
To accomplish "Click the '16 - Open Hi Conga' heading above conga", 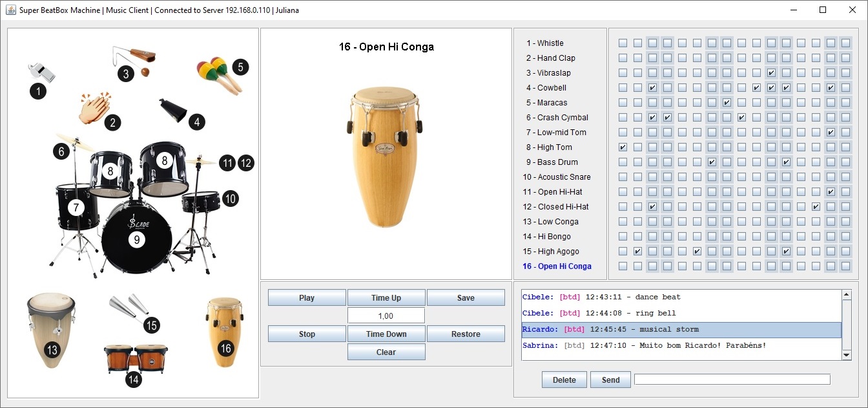I will click(x=386, y=47).
